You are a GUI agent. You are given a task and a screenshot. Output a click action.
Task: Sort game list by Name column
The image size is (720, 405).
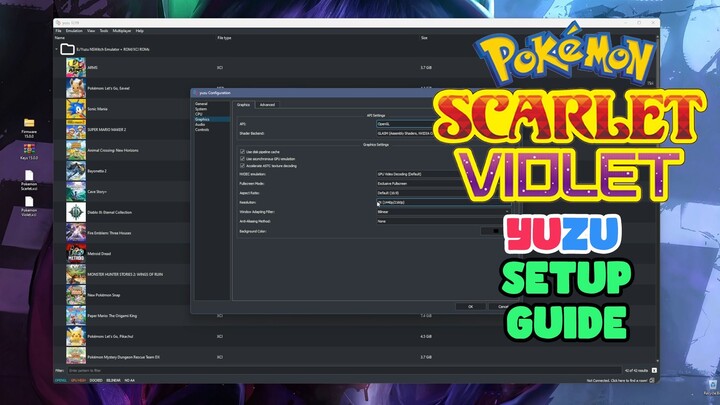coord(60,38)
